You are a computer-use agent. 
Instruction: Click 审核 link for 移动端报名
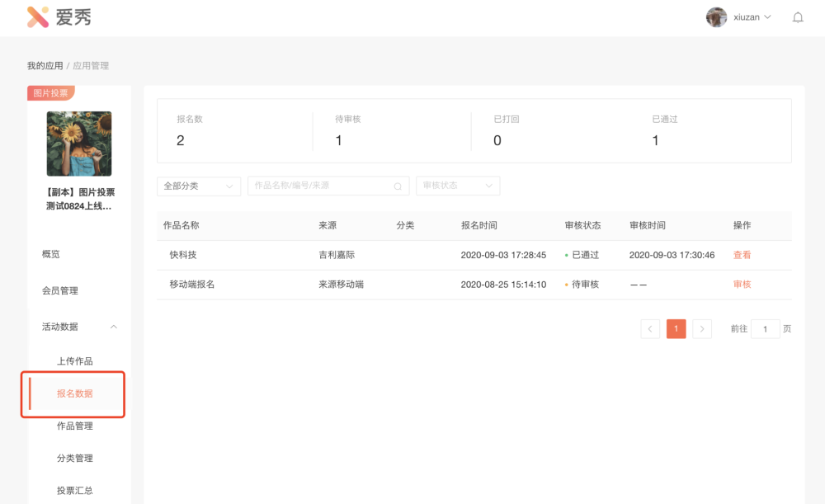point(742,284)
